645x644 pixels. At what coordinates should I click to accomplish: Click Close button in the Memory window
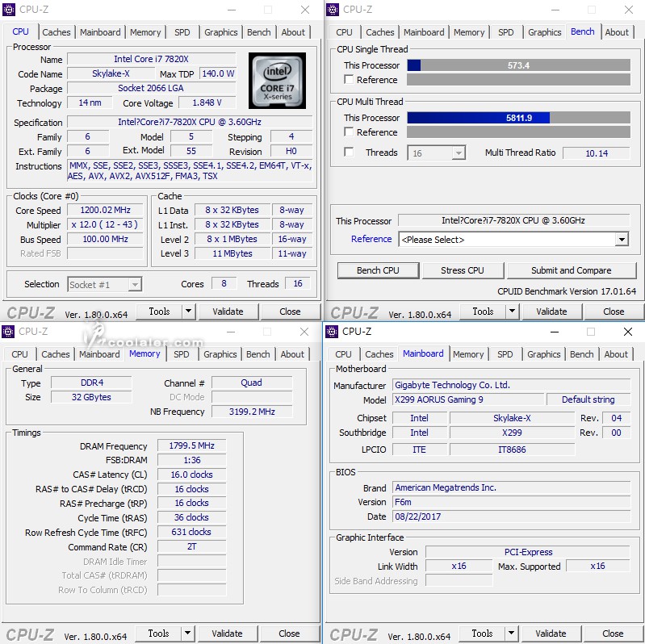[289, 634]
